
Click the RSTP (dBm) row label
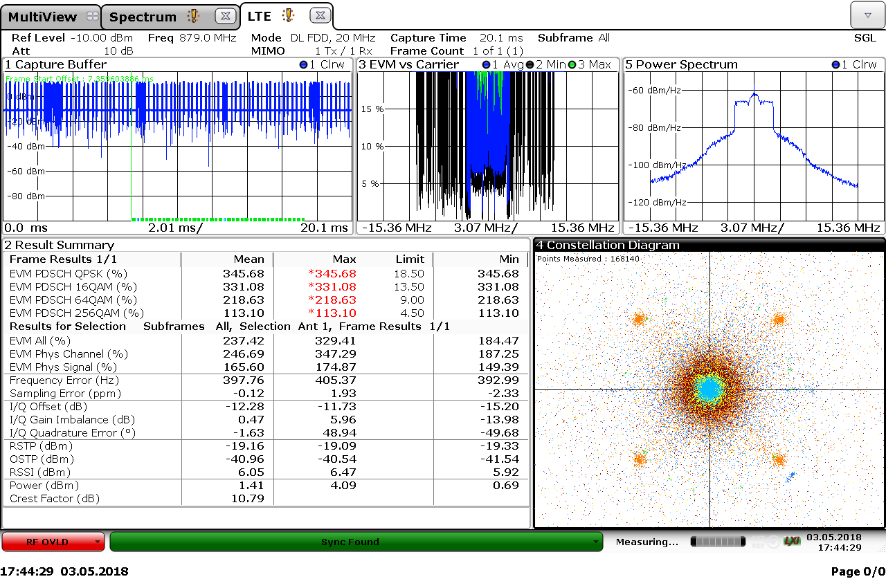tap(42, 446)
